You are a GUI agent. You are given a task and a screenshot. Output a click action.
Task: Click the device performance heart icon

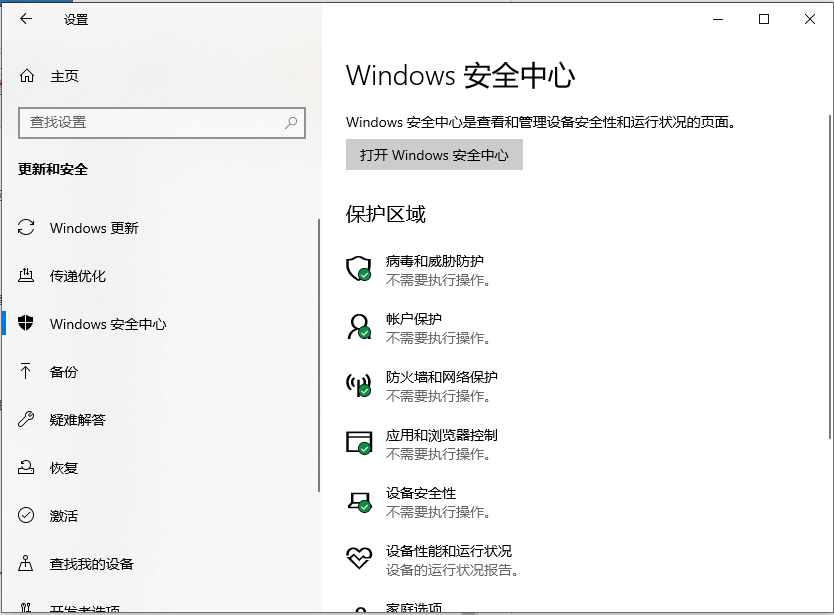(358, 558)
